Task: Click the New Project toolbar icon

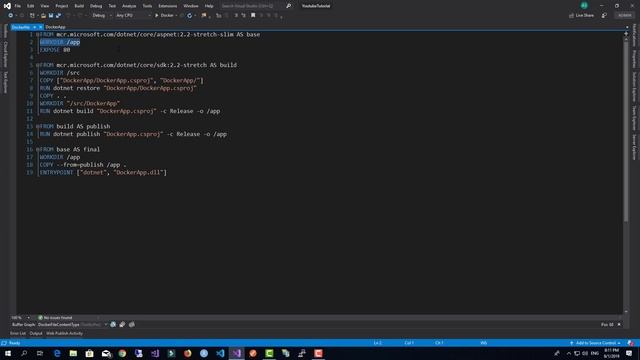Action: click(x=32, y=16)
